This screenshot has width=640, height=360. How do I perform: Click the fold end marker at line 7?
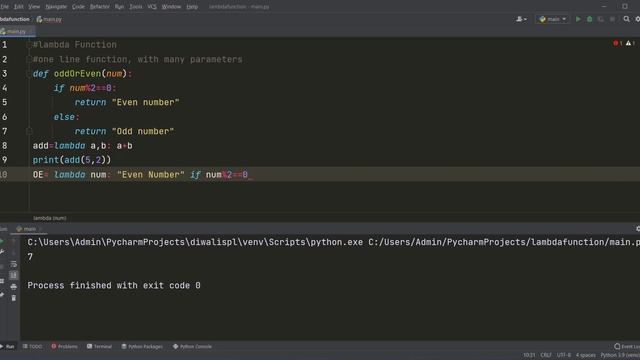click(29, 131)
